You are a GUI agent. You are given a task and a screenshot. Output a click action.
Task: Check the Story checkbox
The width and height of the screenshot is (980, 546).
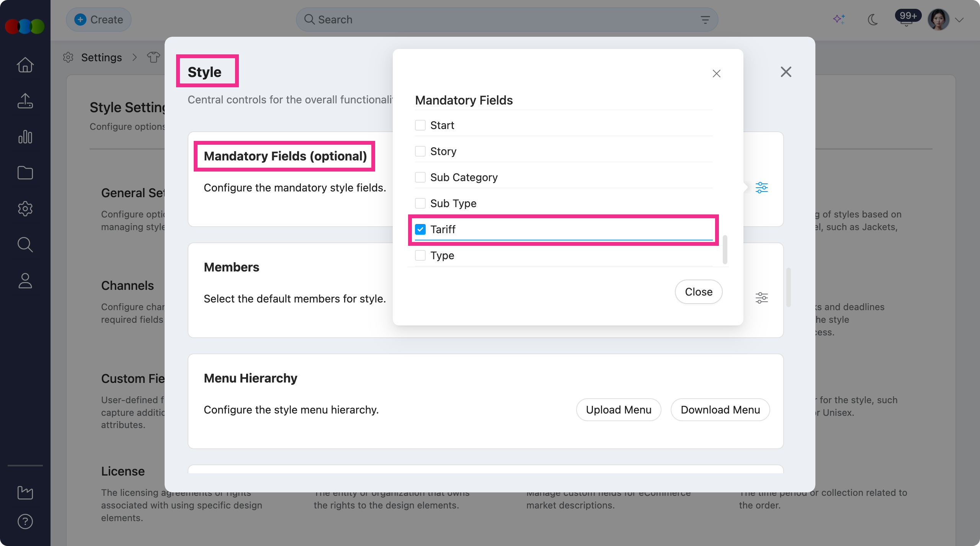click(420, 151)
